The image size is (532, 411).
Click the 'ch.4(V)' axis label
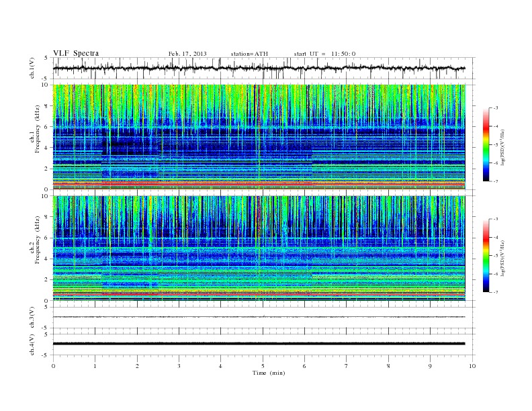click(x=32, y=345)
